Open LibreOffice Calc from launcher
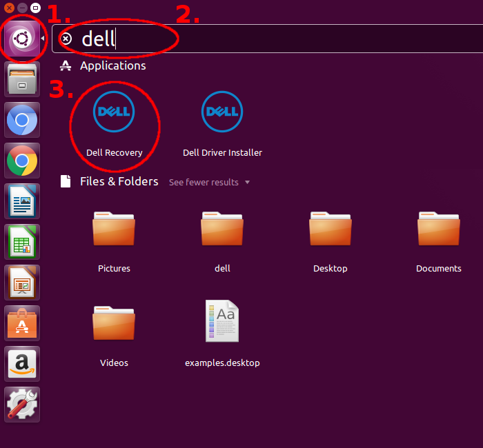Screen dimensions: 483x448 tap(22, 243)
